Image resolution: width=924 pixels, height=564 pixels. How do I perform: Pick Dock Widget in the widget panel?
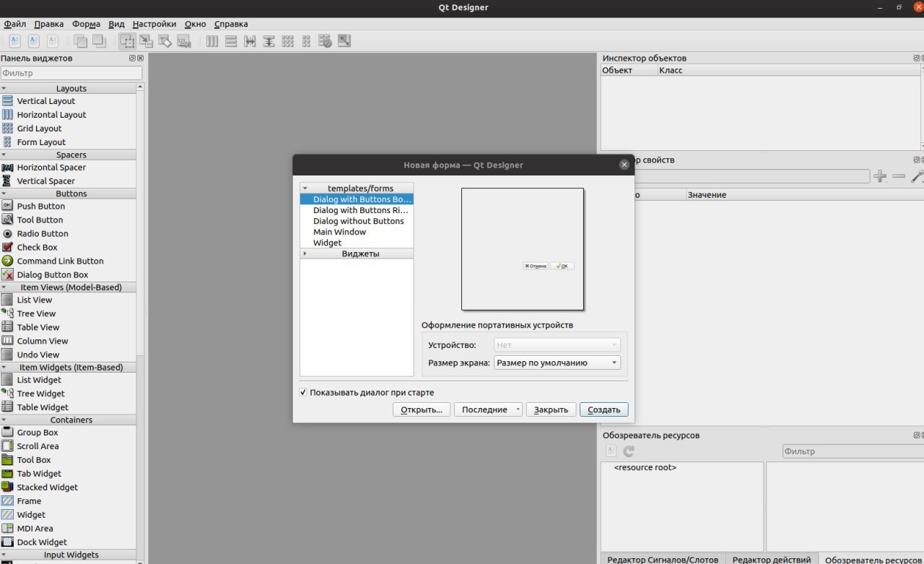click(x=42, y=542)
